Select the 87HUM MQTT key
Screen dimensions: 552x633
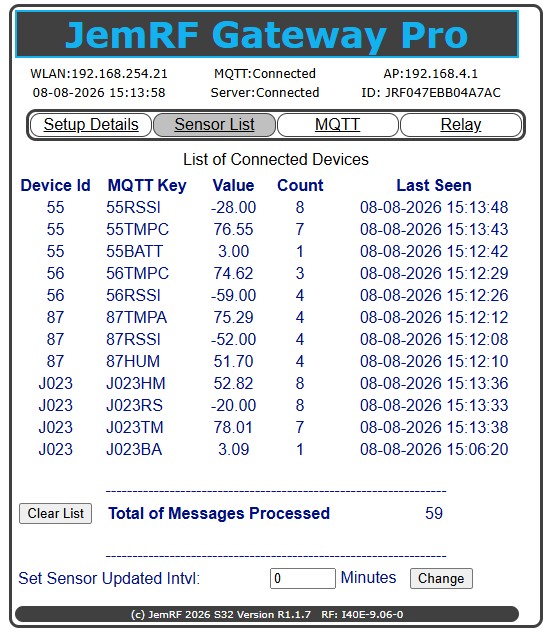133,362
